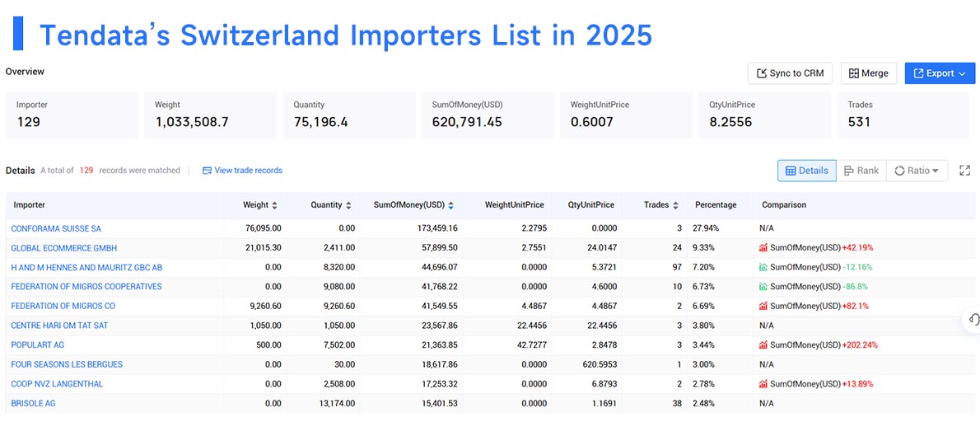980x422 pixels.
Task: Click comparison chart icon for GLOBAL ECOMMERCE GMBH
Action: pos(763,247)
